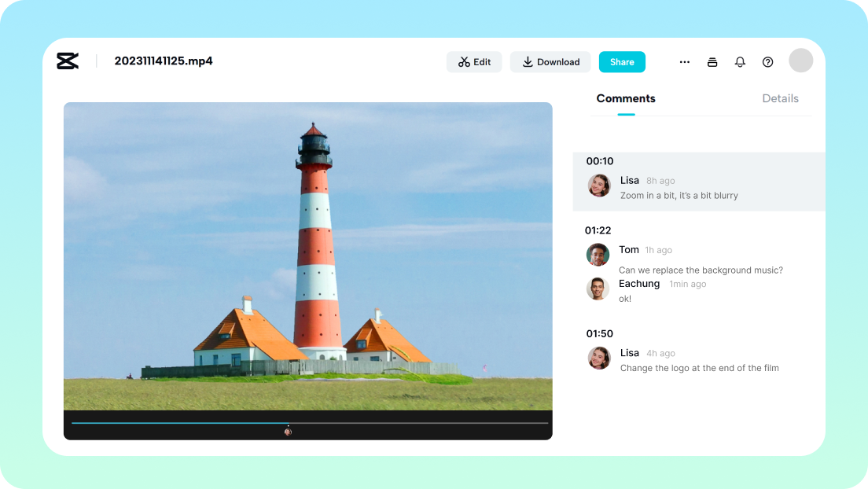Click the help question mark icon
This screenshot has height=489, width=868.
(x=767, y=61)
